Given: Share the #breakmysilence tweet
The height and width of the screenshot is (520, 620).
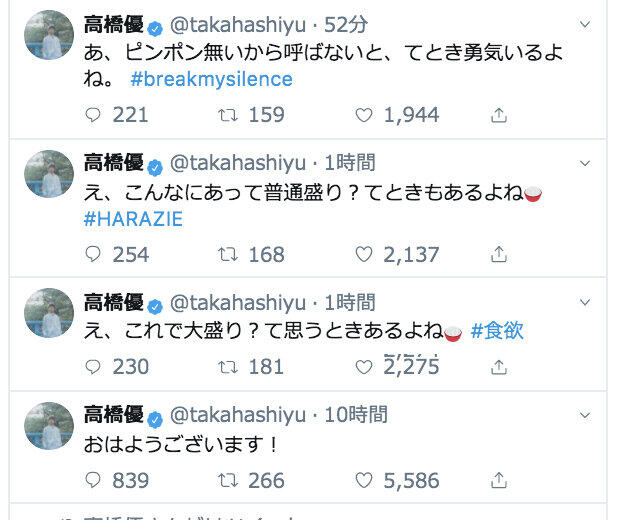Looking at the screenshot, I should click(x=499, y=115).
